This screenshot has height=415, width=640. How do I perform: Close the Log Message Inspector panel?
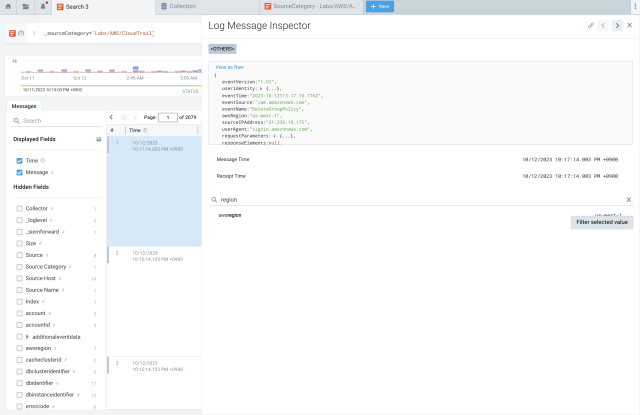coord(630,25)
